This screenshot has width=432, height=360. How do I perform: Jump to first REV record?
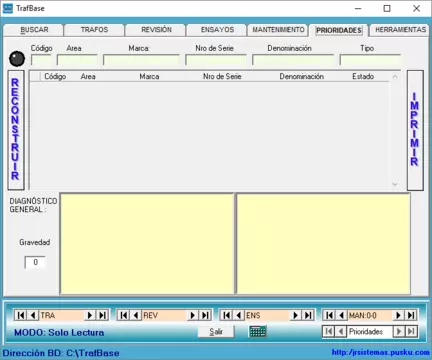point(123,315)
